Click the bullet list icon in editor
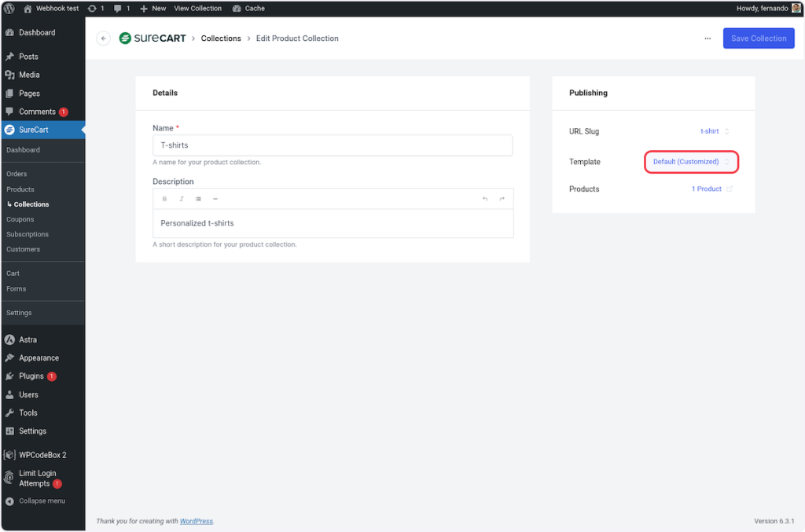The image size is (805, 532). point(198,199)
